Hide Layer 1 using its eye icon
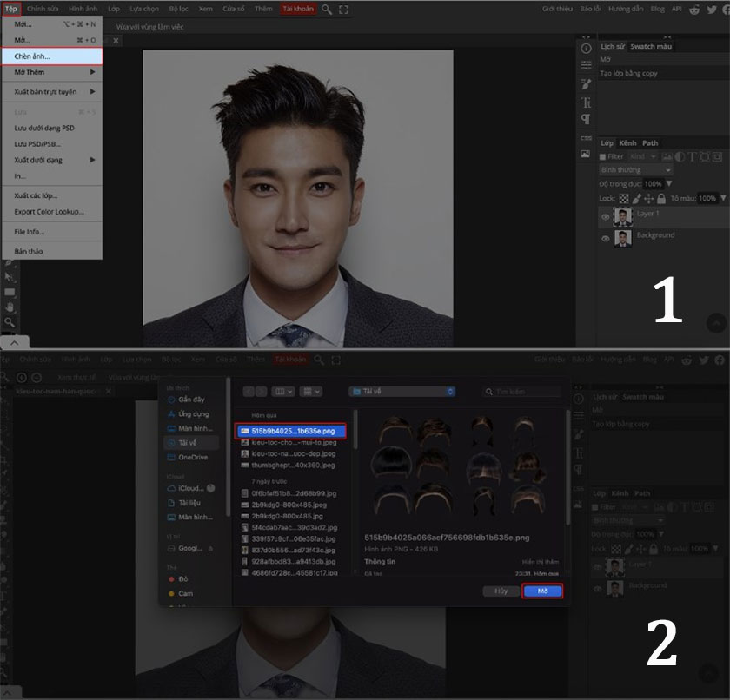The width and height of the screenshot is (730, 700). pos(606,216)
